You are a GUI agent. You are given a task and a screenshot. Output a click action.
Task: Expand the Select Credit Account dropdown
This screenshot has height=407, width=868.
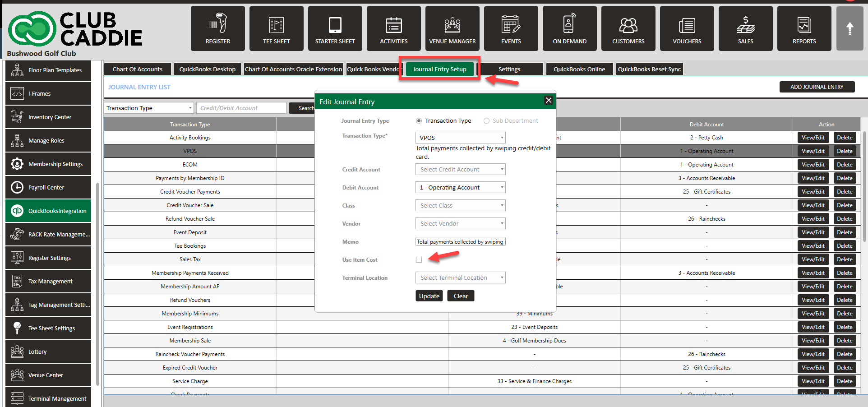click(x=460, y=170)
